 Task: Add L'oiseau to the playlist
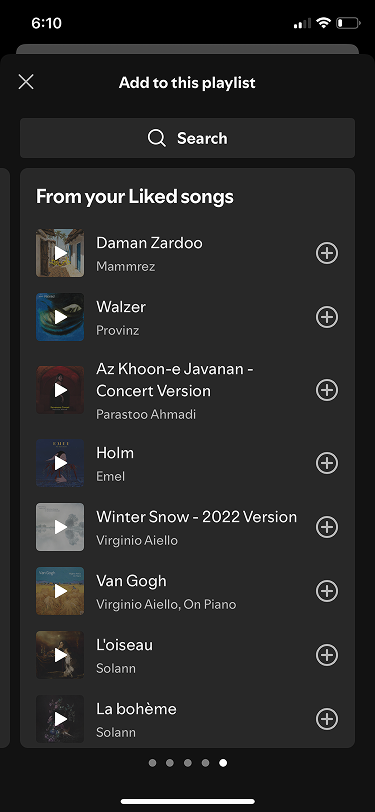coord(327,655)
